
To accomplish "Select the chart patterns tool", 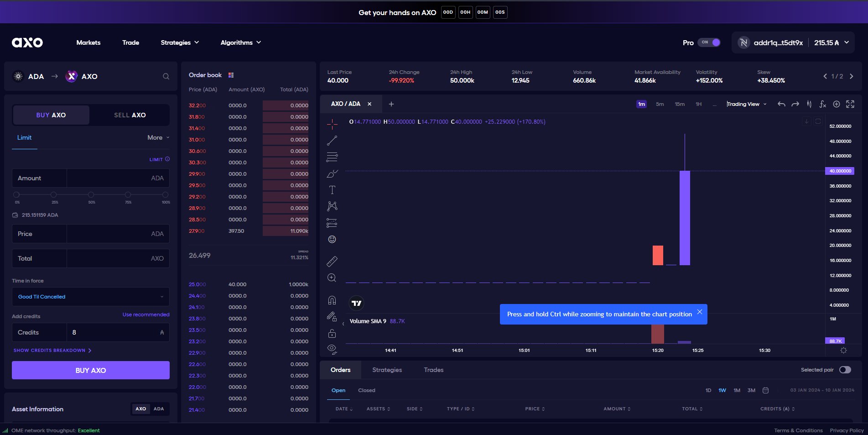I will coord(332,206).
